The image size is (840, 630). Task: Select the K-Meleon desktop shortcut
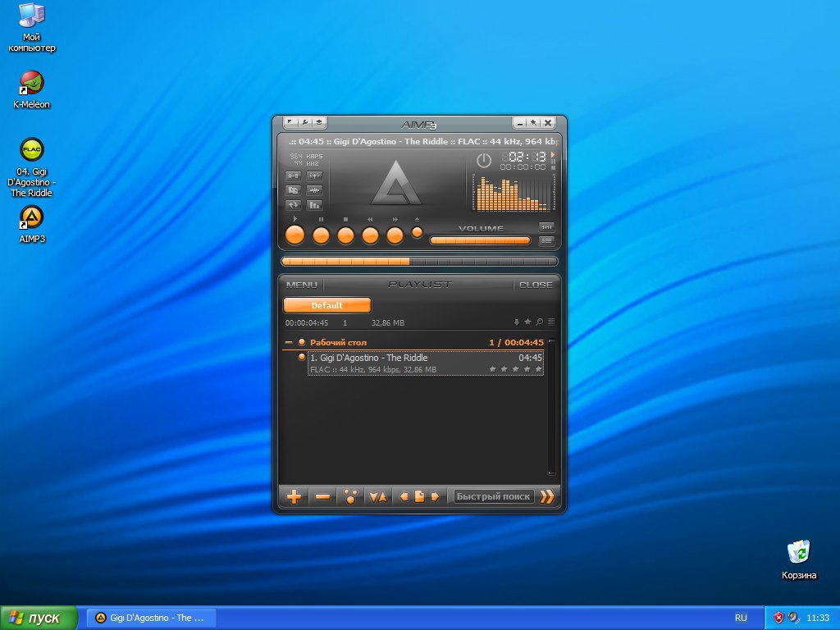32,89
